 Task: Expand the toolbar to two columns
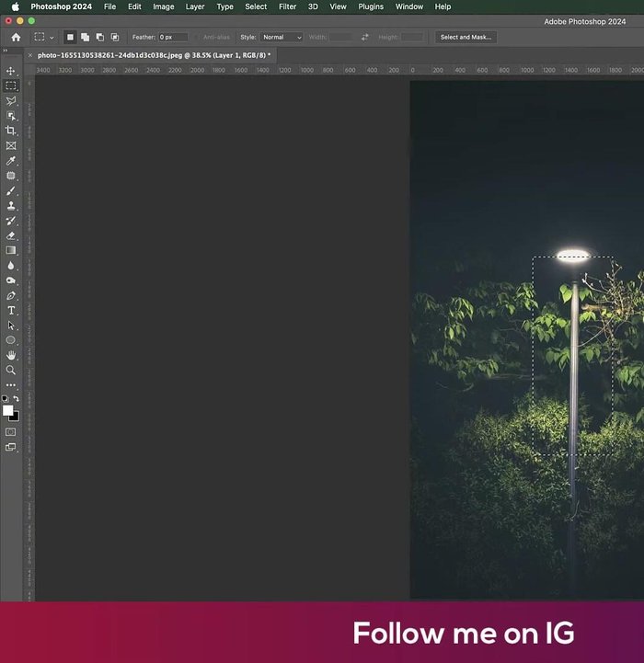[6, 51]
